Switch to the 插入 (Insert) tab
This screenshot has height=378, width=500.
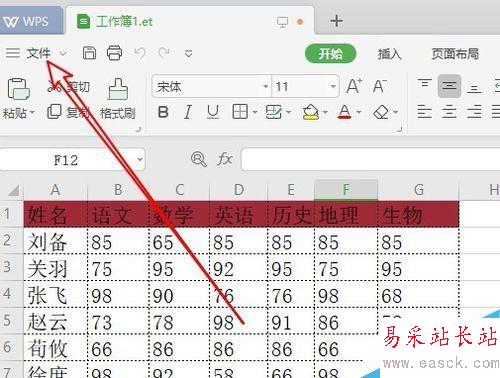pos(389,54)
